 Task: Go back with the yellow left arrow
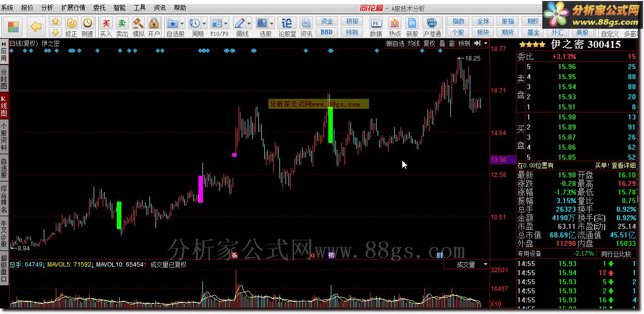[x=36, y=27]
